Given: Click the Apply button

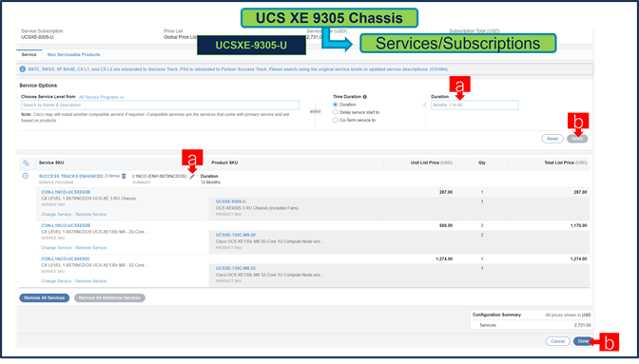Looking at the screenshot, I should [x=577, y=139].
